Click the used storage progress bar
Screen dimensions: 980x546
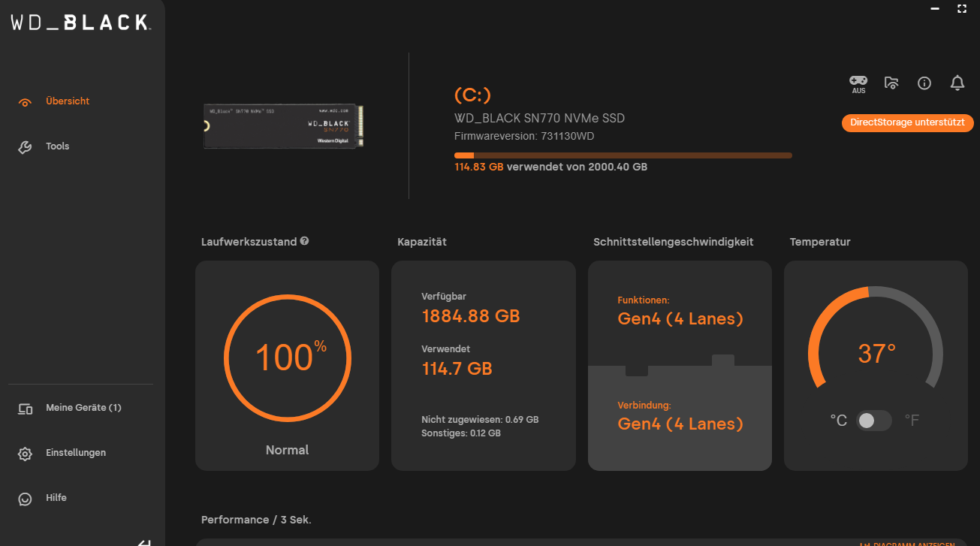pyautogui.click(x=623, y=155)
